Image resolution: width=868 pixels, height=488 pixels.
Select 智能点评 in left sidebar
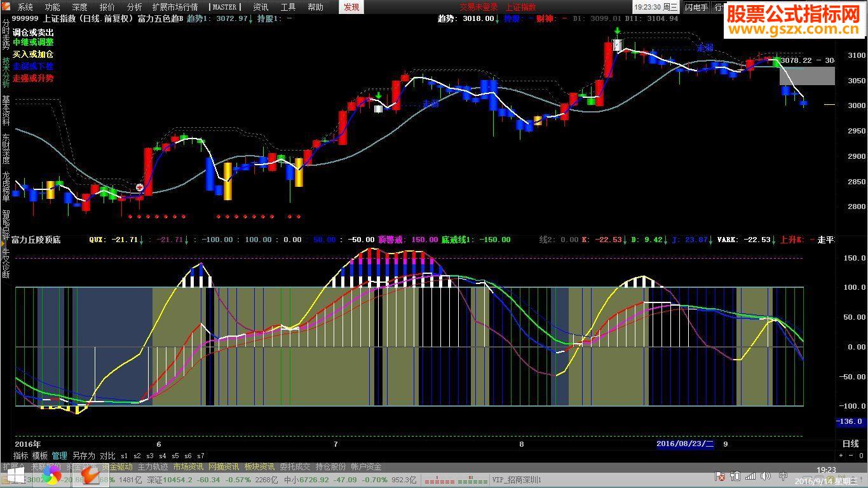tap(6, 224)
